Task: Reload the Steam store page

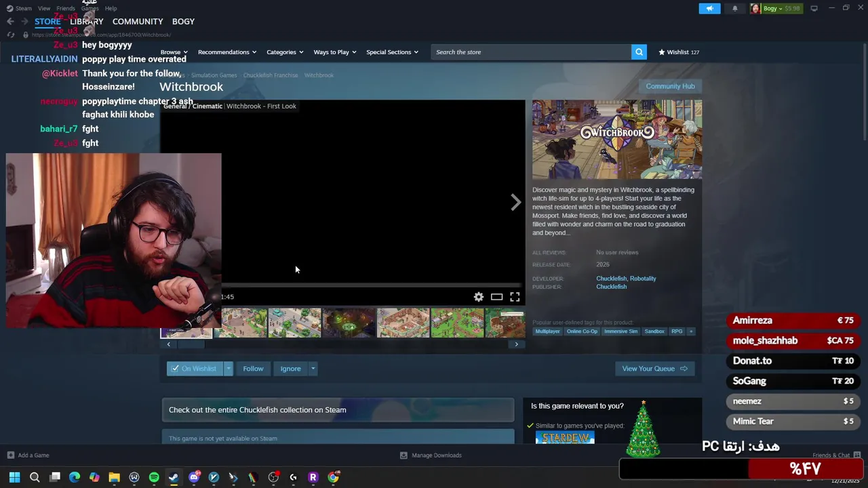Action: click(x=10, y=35)
